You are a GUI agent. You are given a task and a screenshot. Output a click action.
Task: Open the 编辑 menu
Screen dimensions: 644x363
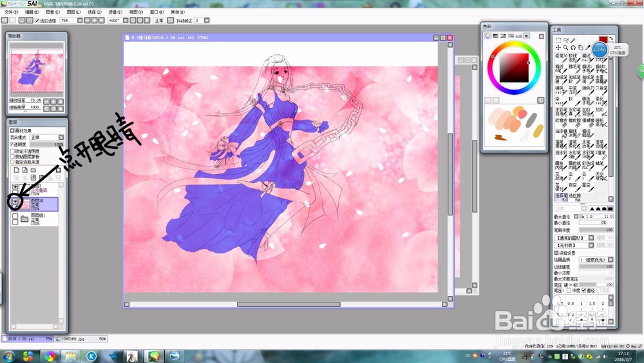31,12
